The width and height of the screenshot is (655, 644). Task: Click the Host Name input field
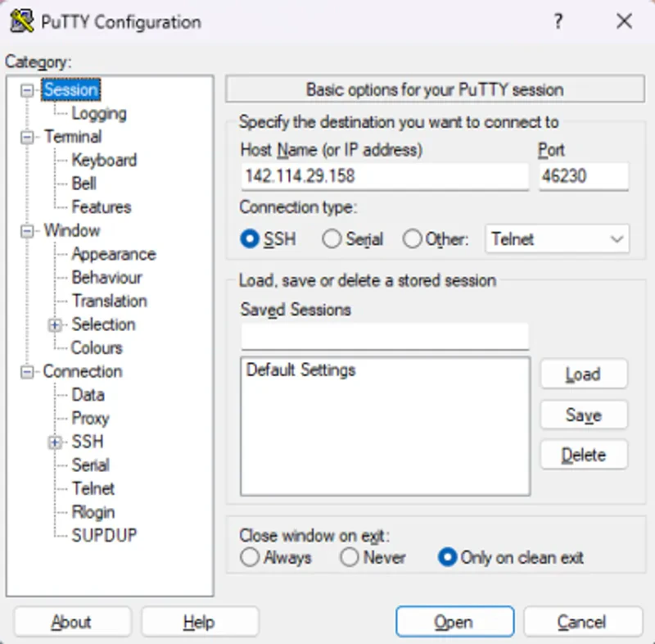385,175
